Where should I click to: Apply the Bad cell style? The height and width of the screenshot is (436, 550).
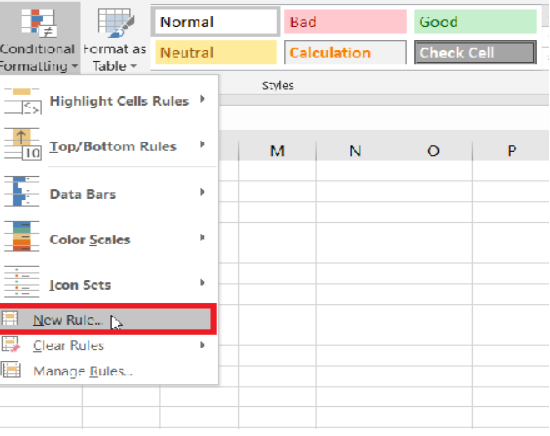345,22
